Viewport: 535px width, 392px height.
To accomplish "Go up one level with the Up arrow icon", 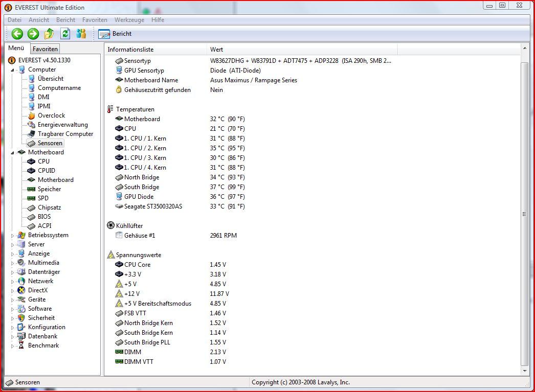I will coord(49,34).
